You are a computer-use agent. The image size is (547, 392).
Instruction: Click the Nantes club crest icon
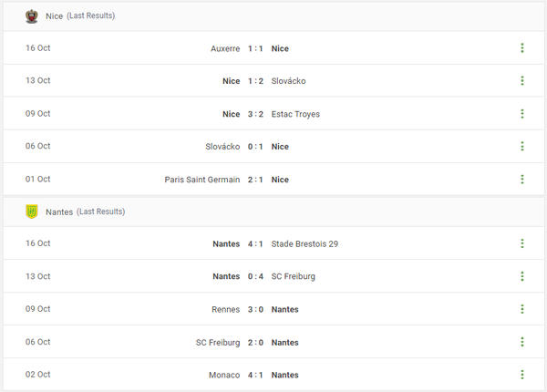tap(32, 211)
